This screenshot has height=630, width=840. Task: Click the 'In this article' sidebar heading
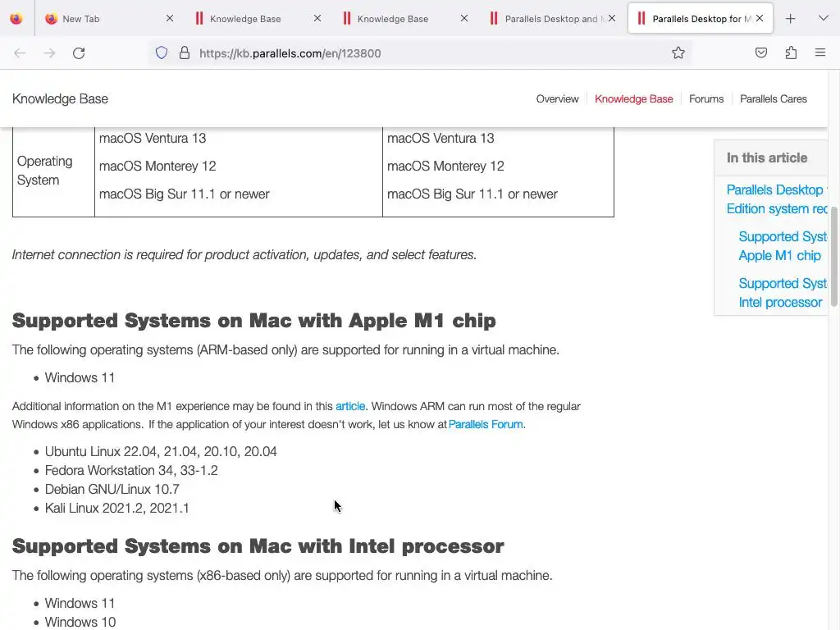[767, 158]
